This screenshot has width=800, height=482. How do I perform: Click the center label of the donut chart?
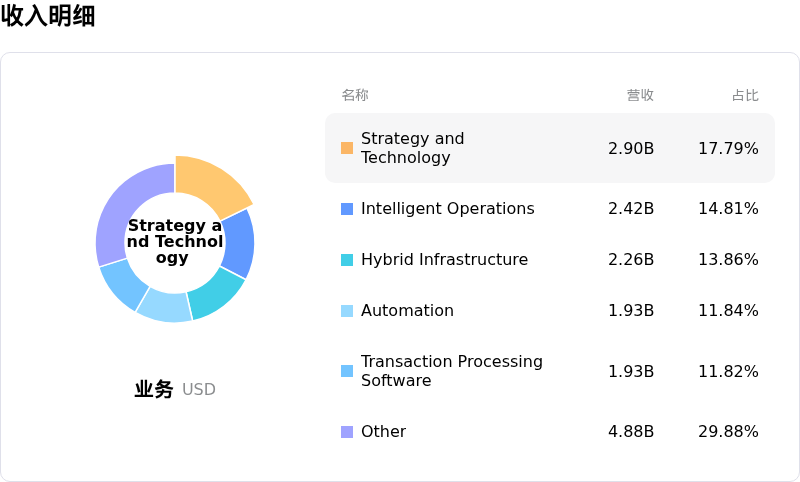pos(175,242)
